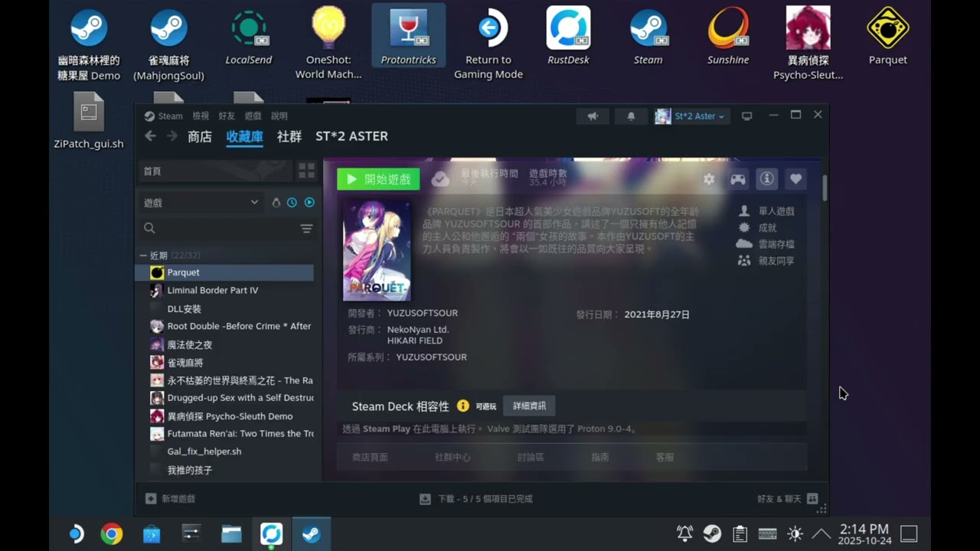980x551 pixels.
Task: Open the application launcher in the taskbar
Action: [x=75, y=533]
